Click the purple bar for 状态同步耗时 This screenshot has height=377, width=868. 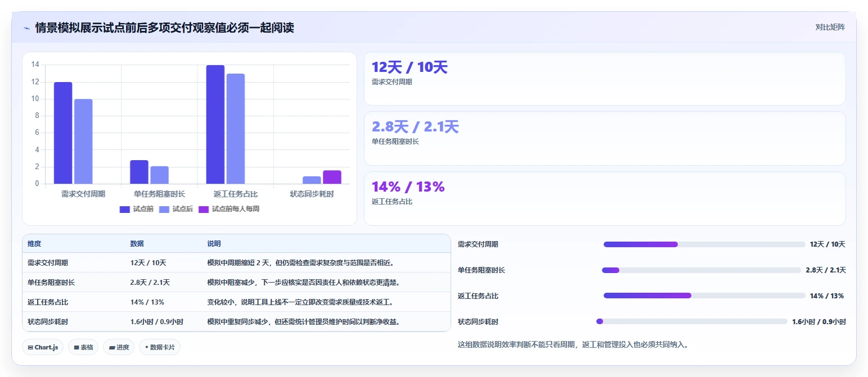(x=332, y=177)
